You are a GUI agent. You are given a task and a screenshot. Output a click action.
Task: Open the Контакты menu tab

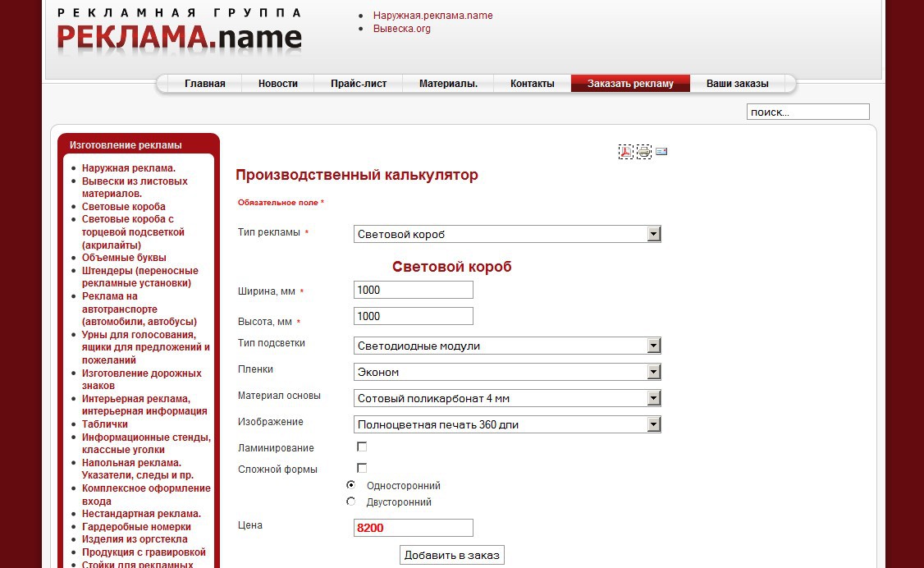pos(532,84)
